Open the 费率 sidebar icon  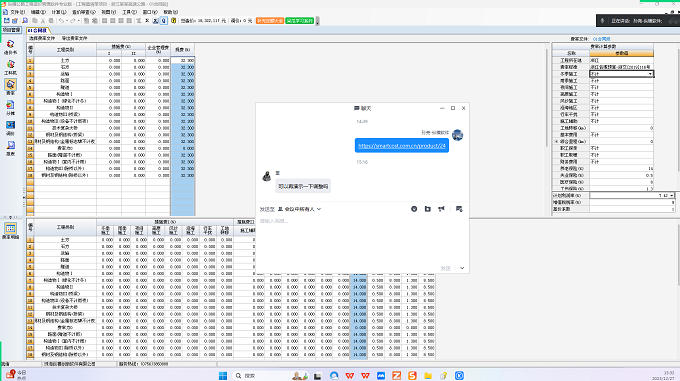pos(10,87)
